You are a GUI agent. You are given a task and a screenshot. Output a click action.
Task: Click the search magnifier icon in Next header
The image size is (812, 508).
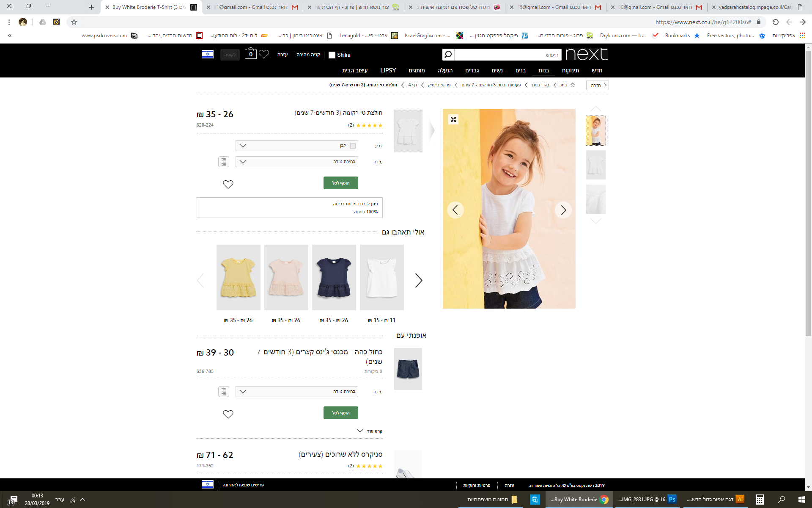coord(448,54)
